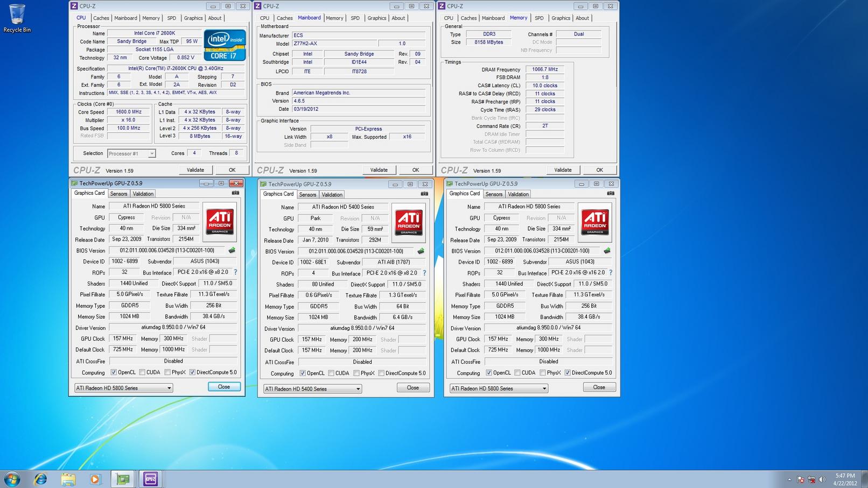Switch to Caches tab in CPU-Z processor window

(x=101, y=18)
